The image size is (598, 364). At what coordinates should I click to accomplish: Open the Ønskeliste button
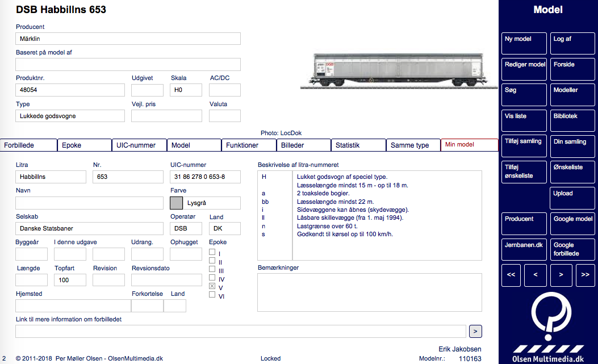572,171
